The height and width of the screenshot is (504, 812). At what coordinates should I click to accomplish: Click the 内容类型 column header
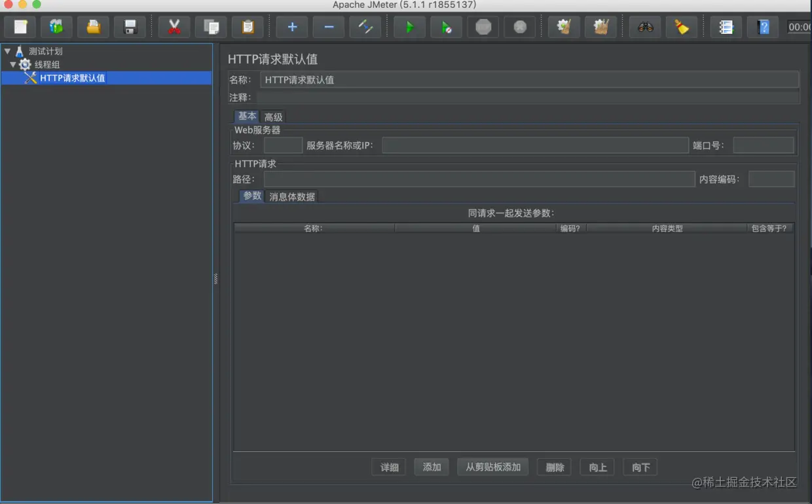click(x=667, y=228)
